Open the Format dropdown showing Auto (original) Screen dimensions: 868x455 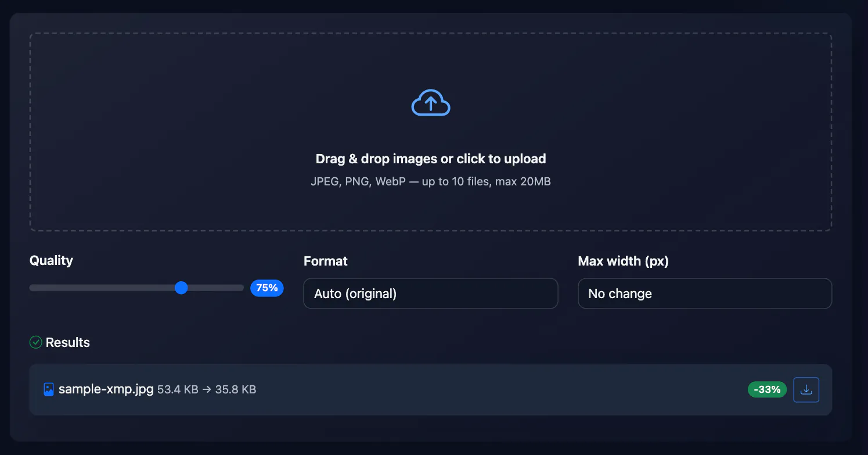click(x=431, y=293)
